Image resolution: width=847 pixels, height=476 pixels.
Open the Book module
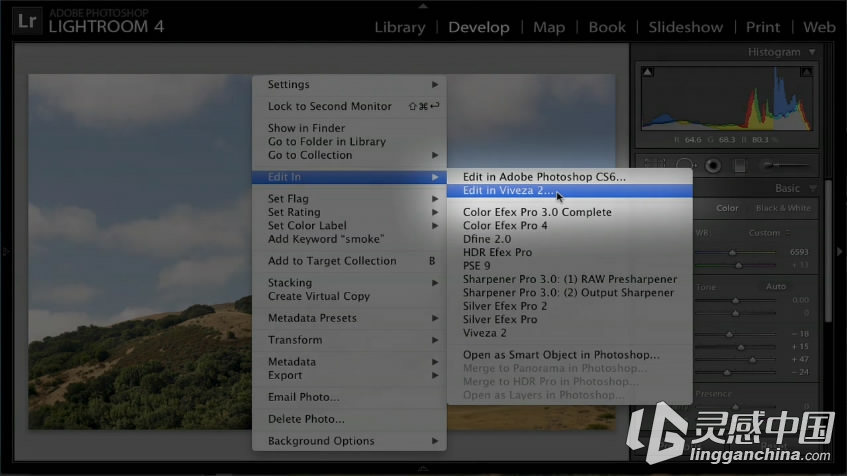[x=607, y=27]
